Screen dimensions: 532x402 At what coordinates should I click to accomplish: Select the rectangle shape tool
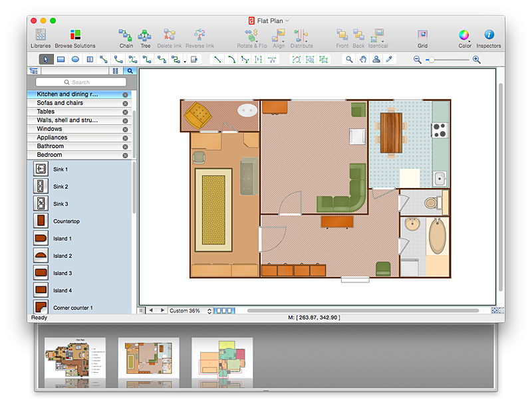pyautogui.click(x=61, y=59)
